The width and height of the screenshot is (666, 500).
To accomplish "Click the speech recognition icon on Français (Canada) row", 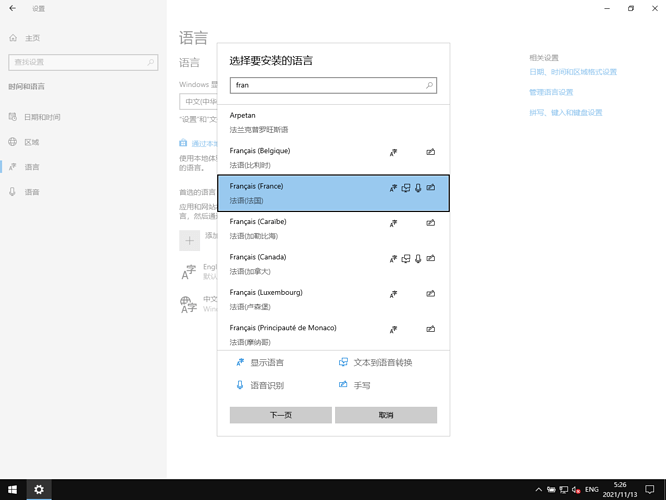I will (418, 258).
